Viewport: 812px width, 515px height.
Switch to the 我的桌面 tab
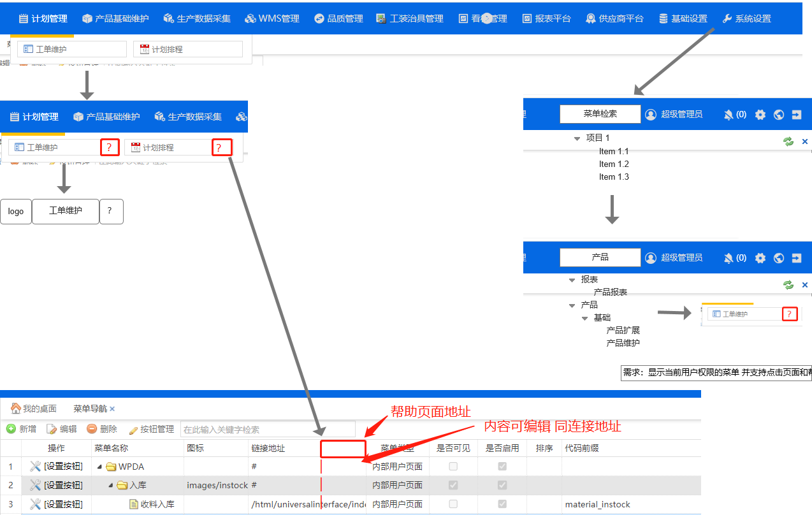[34, 409]
